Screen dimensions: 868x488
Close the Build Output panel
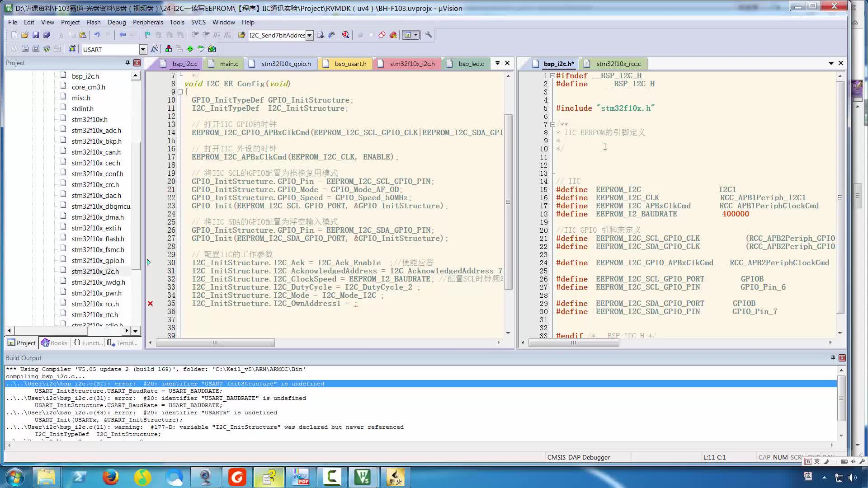(842, 358)
